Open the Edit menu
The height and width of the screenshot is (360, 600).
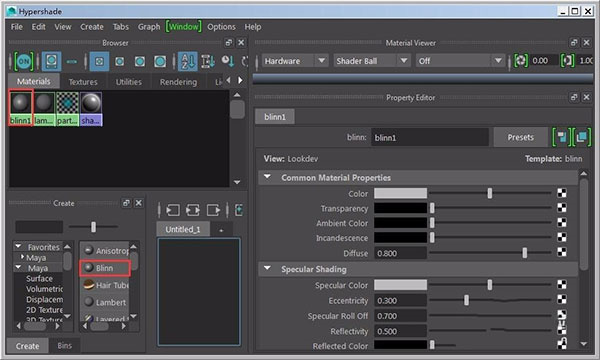click(38, 27)
